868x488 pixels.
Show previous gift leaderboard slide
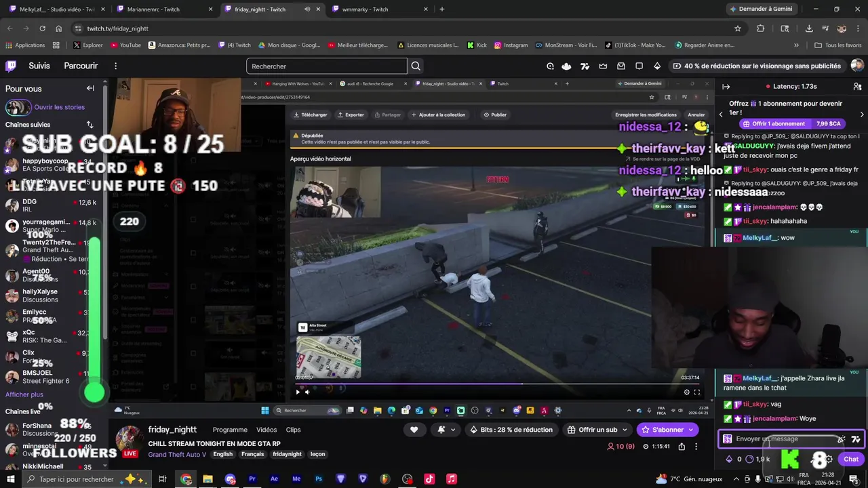tap(721, 115)
